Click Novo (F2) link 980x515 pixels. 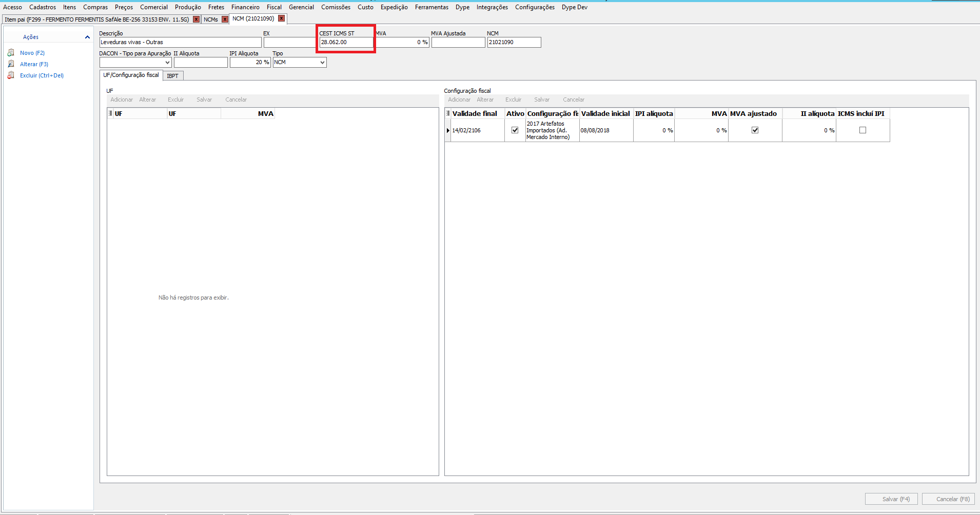pyautogui.click(x=32, y=53)
